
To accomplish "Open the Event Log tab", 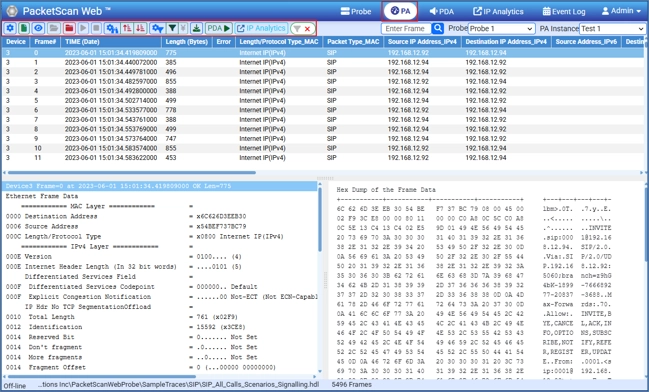I will 564,11.
